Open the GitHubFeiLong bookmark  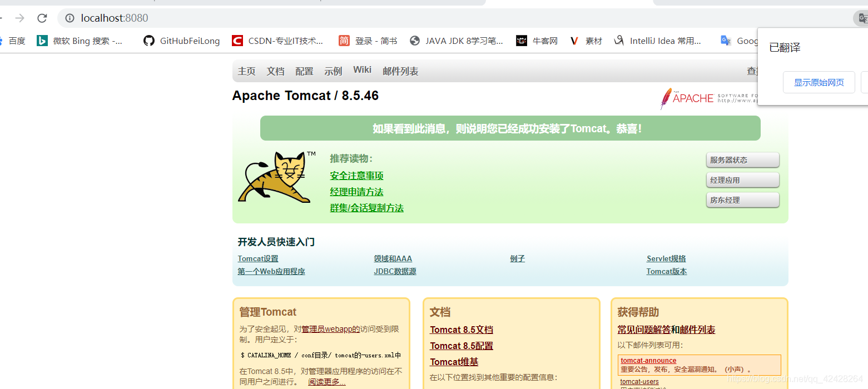(x=182, y=41)
